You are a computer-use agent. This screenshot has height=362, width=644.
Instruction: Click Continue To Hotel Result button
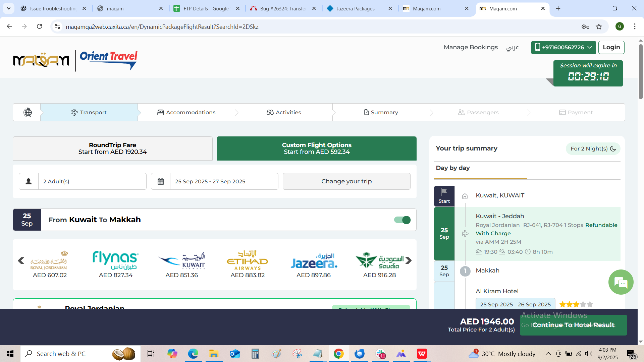tap(573, 325)
